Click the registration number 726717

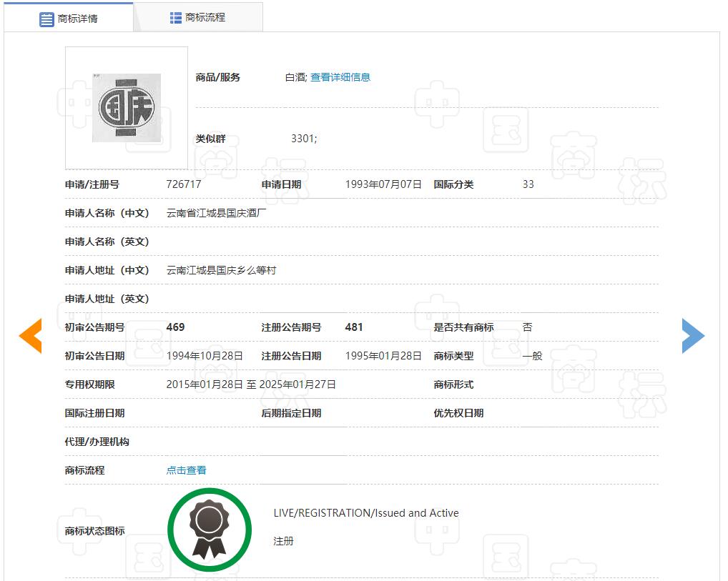pyautogui.click(x=184, y=184)
